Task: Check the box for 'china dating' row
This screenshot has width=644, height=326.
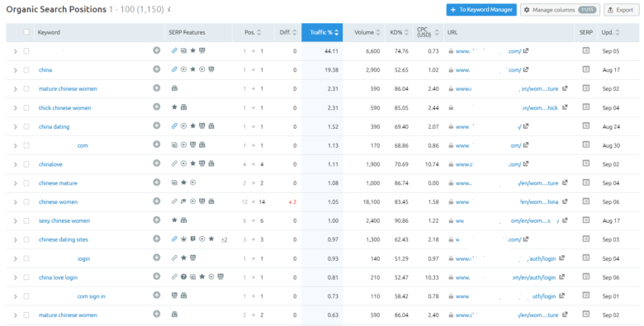Action: 26,126
